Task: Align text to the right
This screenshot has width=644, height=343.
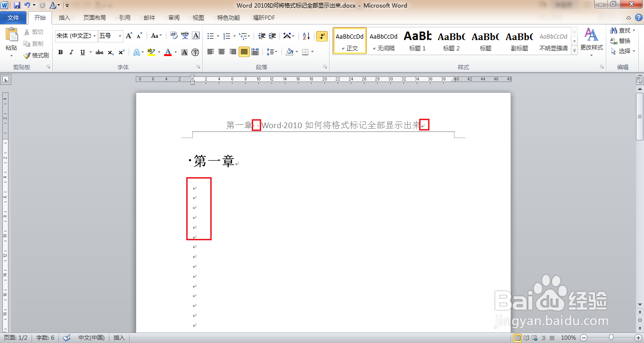Action: (232, 52)
